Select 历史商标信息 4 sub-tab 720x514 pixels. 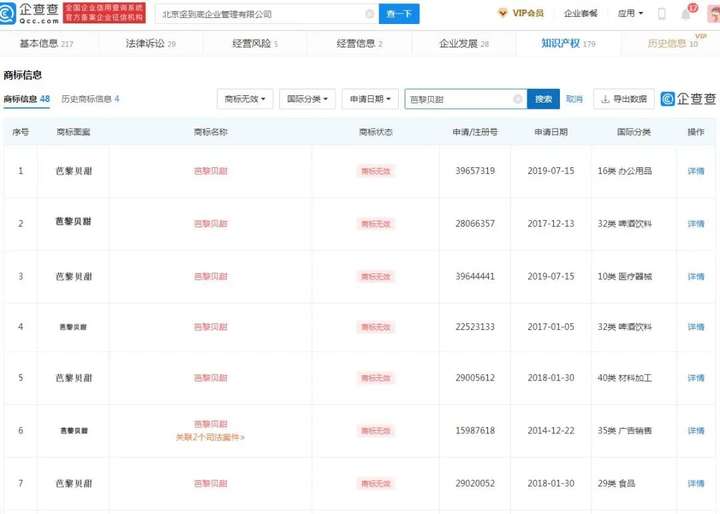click(x=90, y=99)
